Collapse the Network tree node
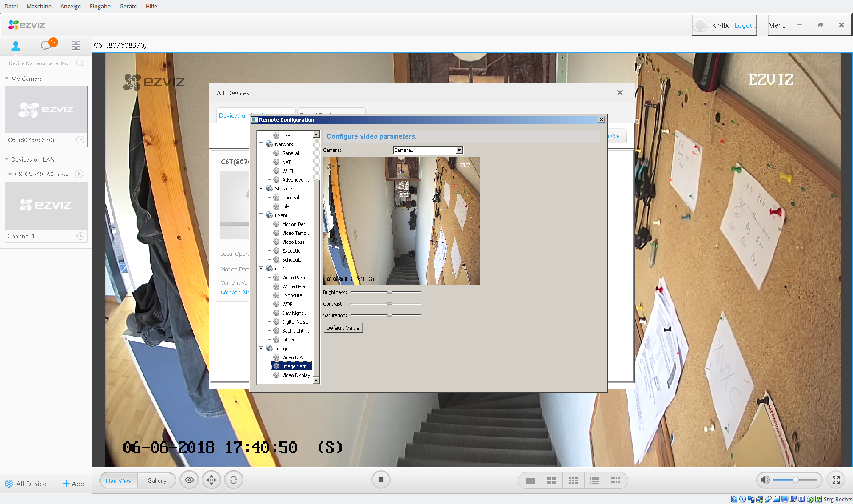This screenshot has width=853, height=504. point(261,144)
